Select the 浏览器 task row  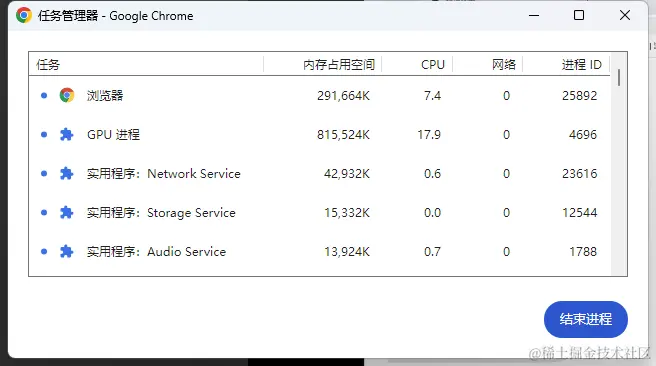click(x=319, y=95)
